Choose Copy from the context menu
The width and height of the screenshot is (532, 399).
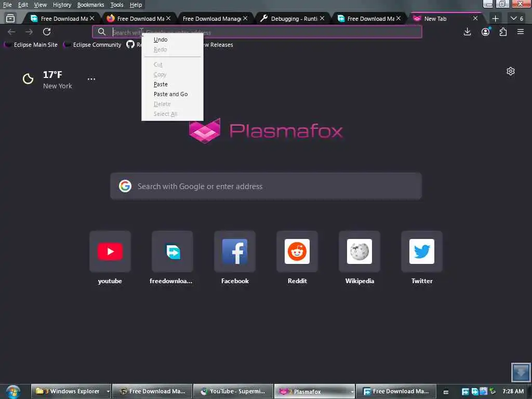172,74
